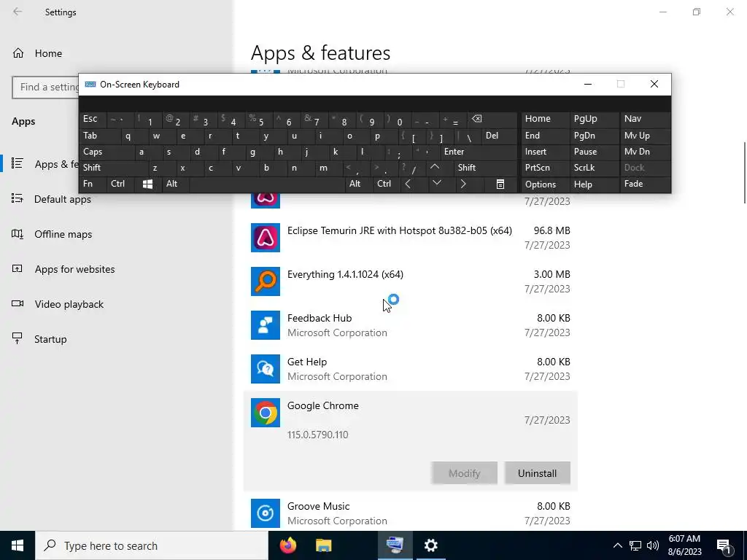Click the Everything search app icon

tap(266, 281)
